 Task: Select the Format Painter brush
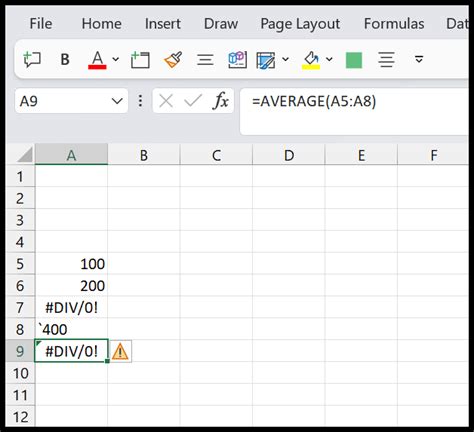[x=173, y=60]
